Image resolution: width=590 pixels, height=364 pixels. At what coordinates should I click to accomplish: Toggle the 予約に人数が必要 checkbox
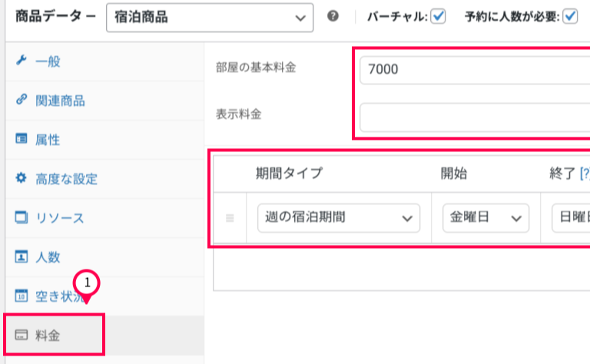570,16
